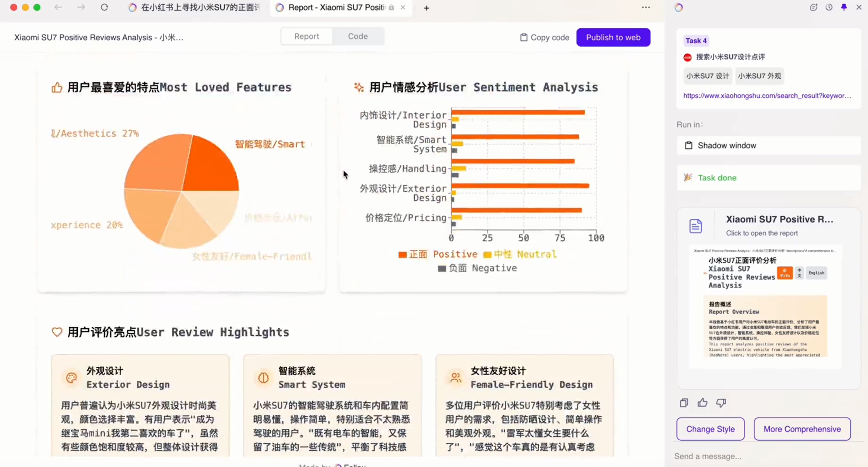This screenshot has width=868, height=467.
Task: Switch to the Code view tab
Action: pos(358,36)
